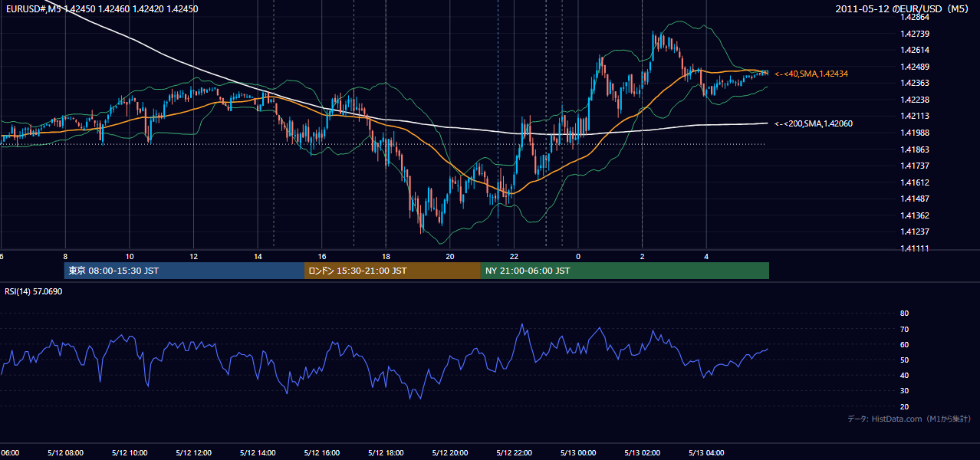Click the 5/12 18:00 date label
Image resolution: width=980 pixels, height=460 pixels.
tap(386, 452)
